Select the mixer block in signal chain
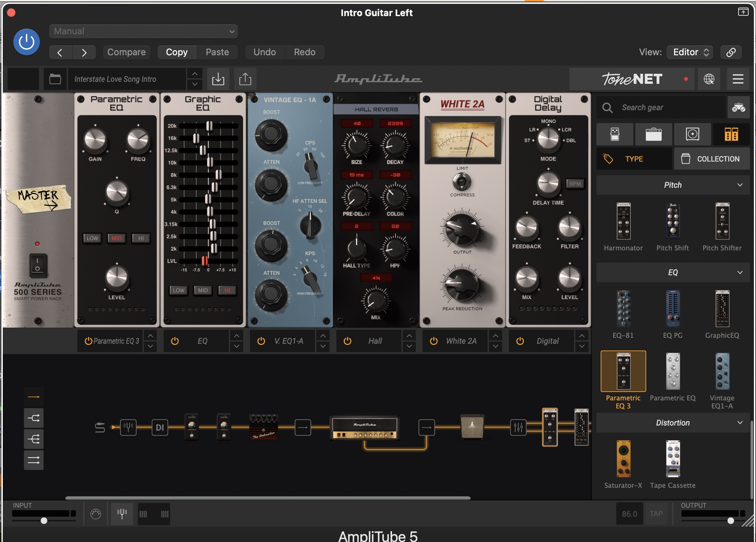This screenshot has height=542, width=756. pos(518,427)
